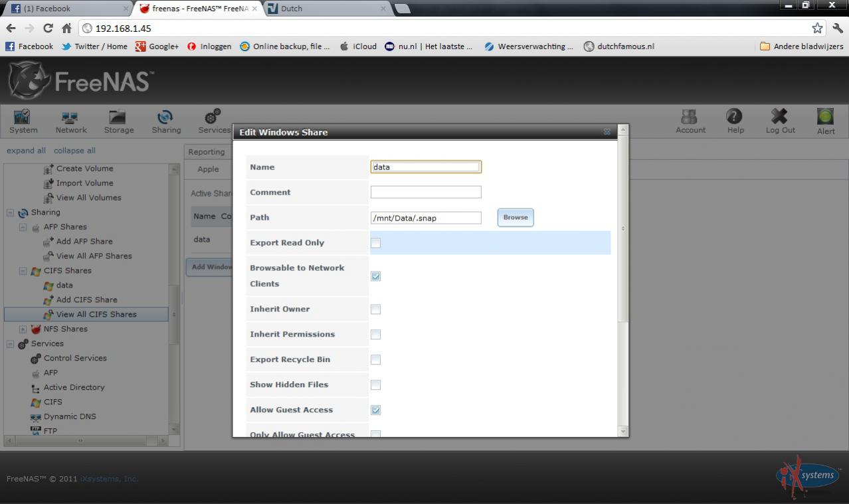849x504 pixels.
Task: Open the iCloud bookmark
Action: coord(358,46)
